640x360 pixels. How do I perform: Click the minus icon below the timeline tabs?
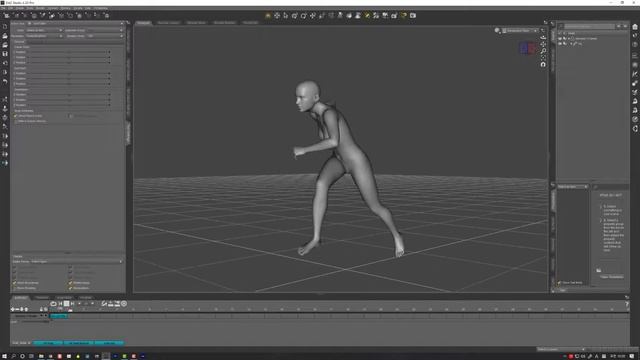coord(17,309)
